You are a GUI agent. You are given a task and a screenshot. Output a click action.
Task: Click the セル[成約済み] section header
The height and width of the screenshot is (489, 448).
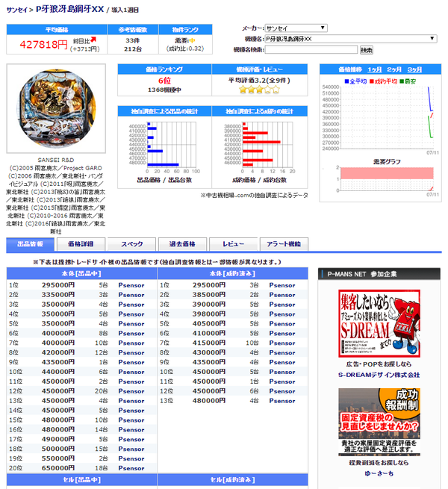point(232,479)
